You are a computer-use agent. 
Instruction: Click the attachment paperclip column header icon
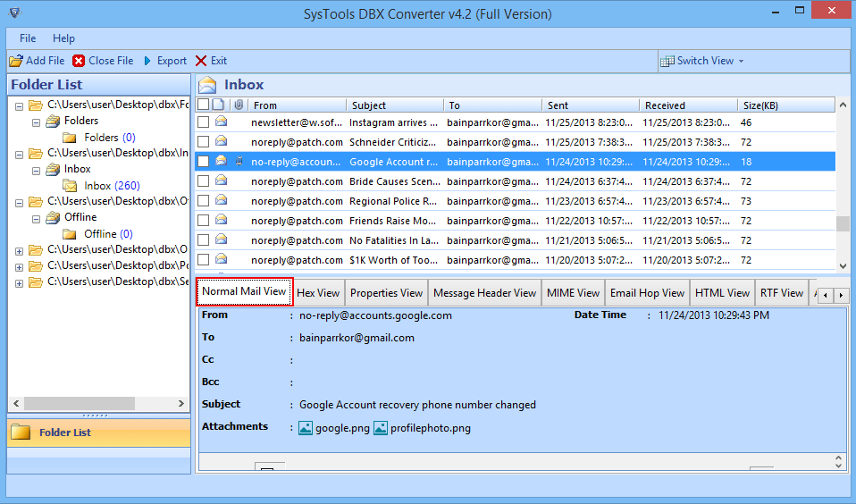point(239,105)
